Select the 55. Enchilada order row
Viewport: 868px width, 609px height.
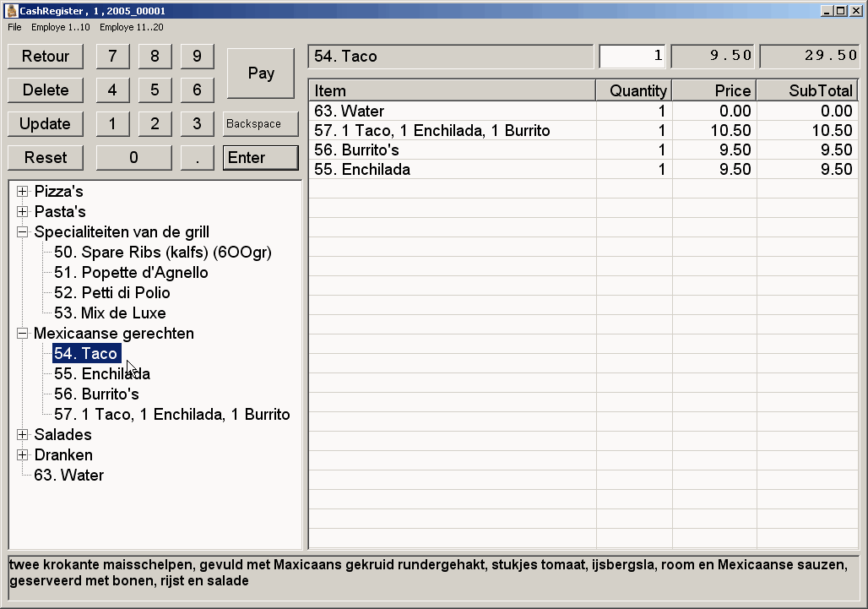tap(583, 170)
